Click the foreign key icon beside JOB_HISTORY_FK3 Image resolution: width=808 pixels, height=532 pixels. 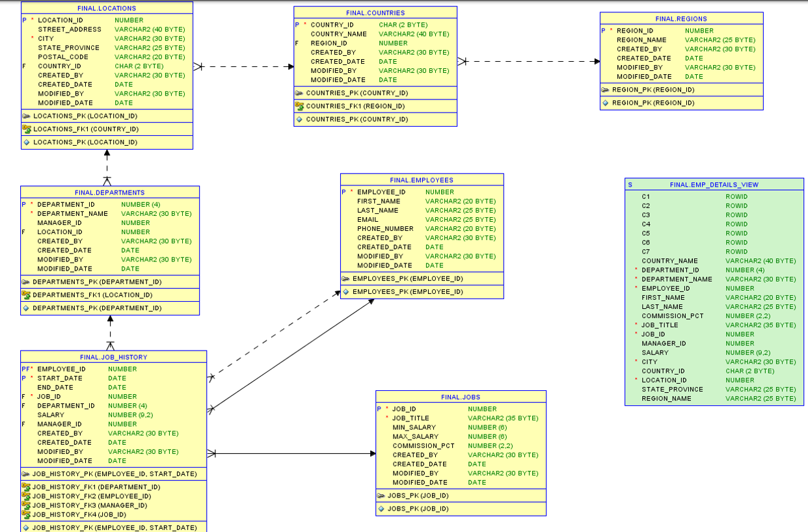27,504
